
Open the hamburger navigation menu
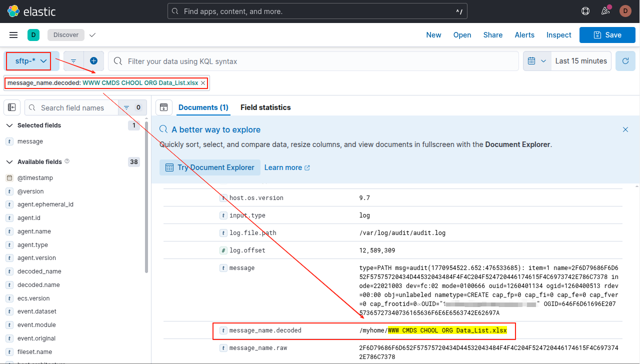13,35
